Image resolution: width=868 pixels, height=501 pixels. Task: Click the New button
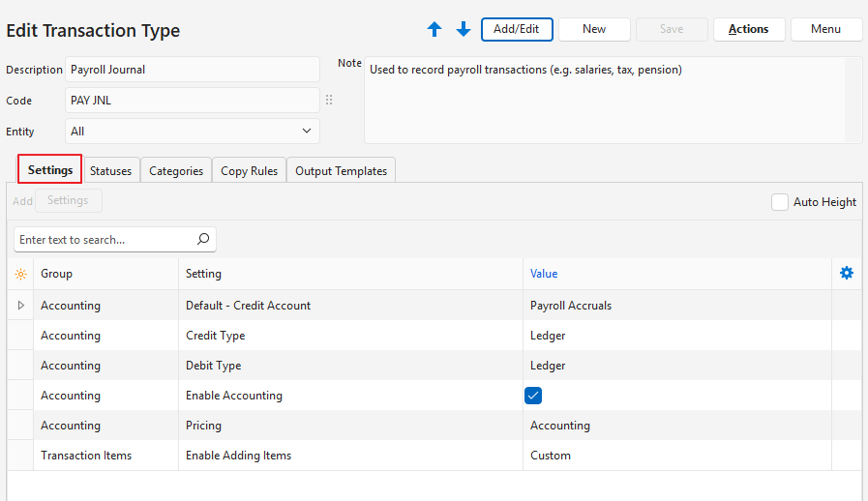(x=594, y=29)
